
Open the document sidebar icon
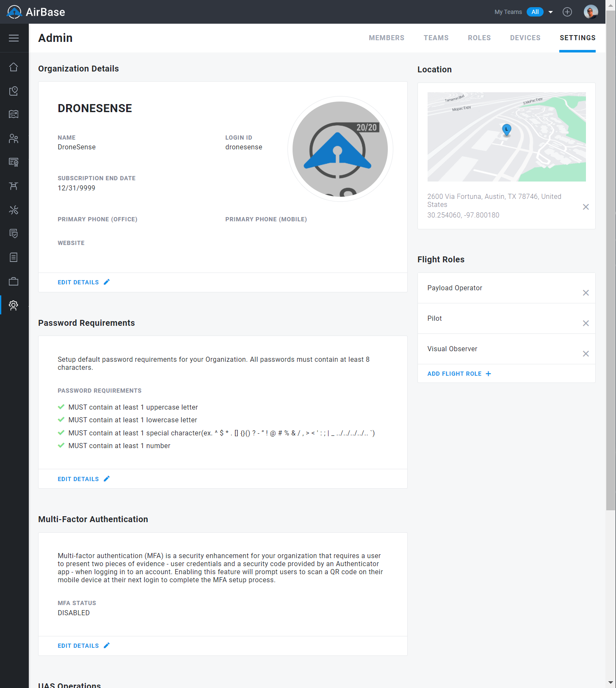click(14, 257)
